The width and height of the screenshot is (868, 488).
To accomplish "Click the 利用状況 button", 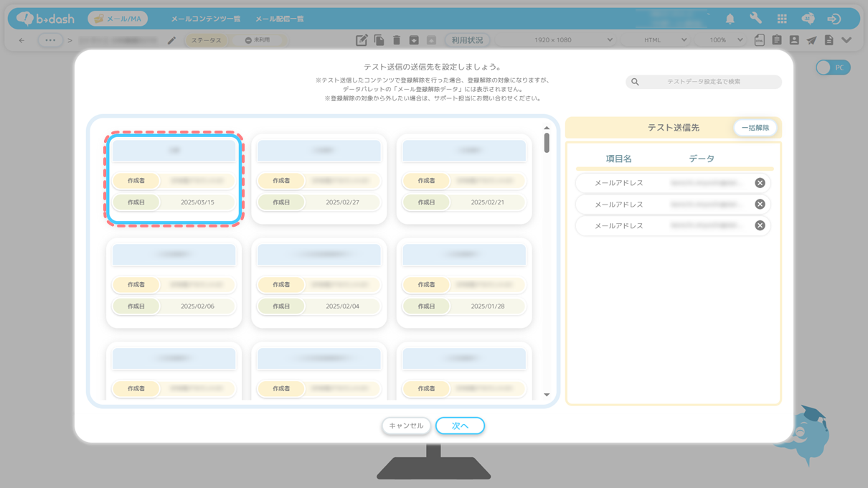I will click(467, 40).
